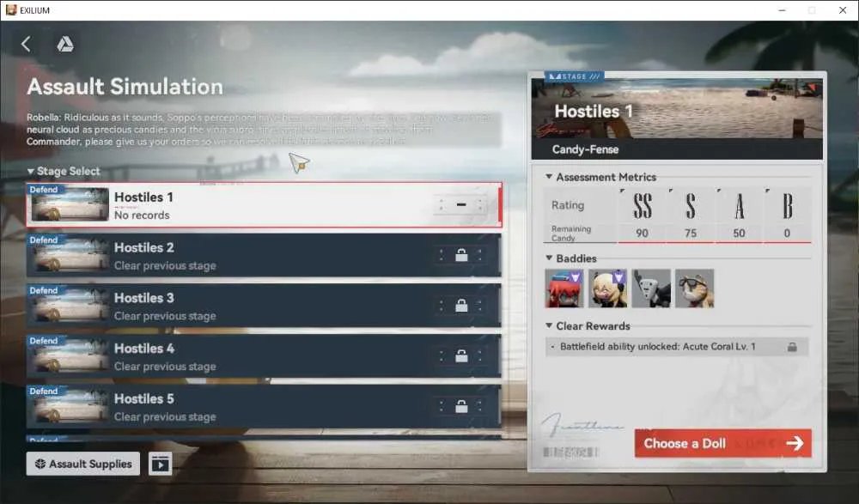The height and width of the screenshot is (504, 859).
Task: Click the blonde baddie portrait
Action: [x=607, y=288]
